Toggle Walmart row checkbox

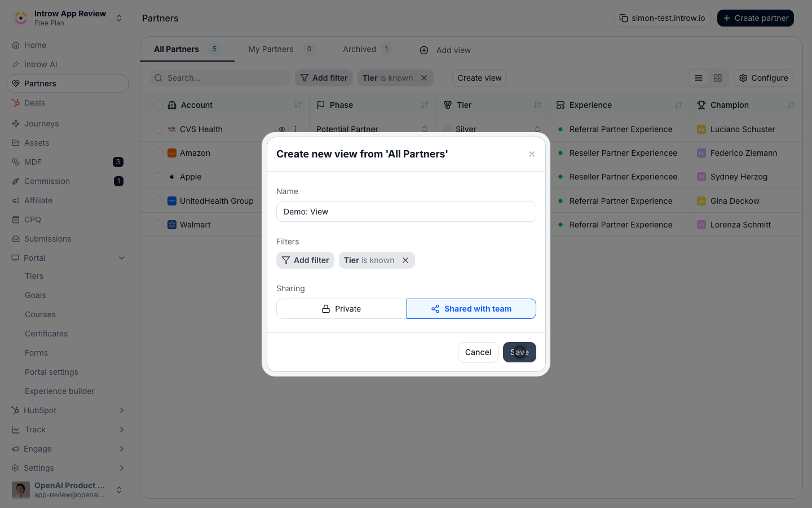[158, 225]
